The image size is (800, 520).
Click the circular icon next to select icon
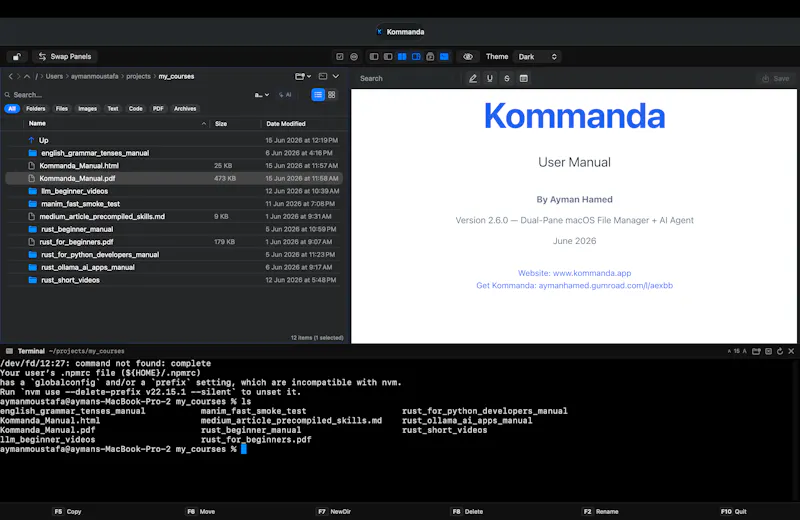[354, 57]
